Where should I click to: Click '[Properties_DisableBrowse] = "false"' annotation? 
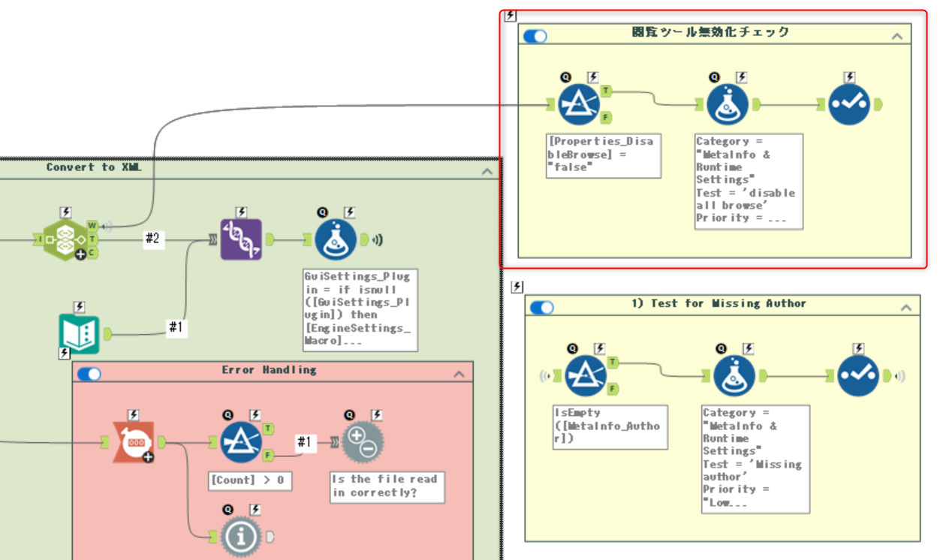(604, 155)
